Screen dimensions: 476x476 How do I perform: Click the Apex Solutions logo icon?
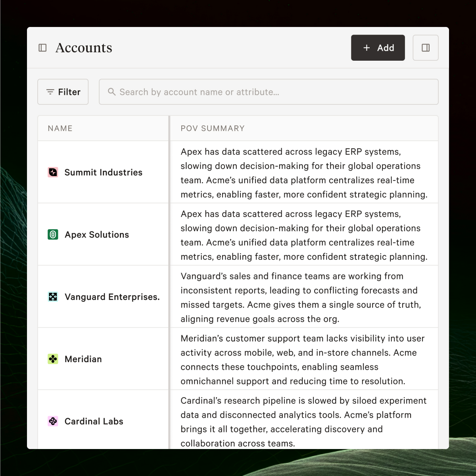click(53, 234)
